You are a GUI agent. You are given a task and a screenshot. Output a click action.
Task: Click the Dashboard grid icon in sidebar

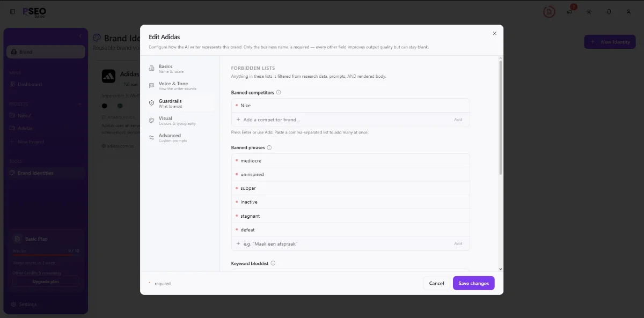(12, 84)
